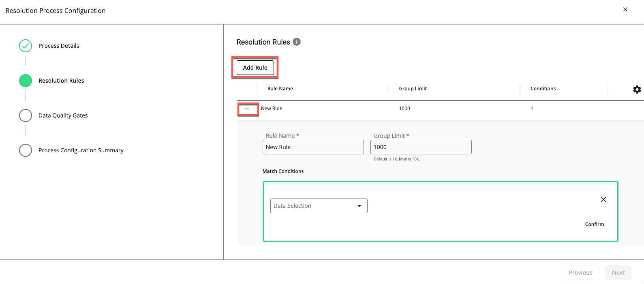The height and width of the screenshot is (284, 644).
Task: Focus the Rule Name text field
Action: click(x=313, y=147)
